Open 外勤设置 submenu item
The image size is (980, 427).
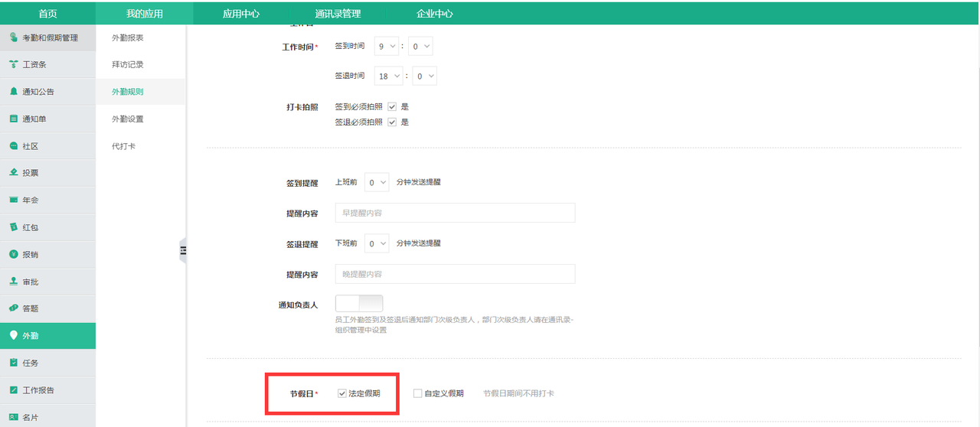(x=128, y=119)
